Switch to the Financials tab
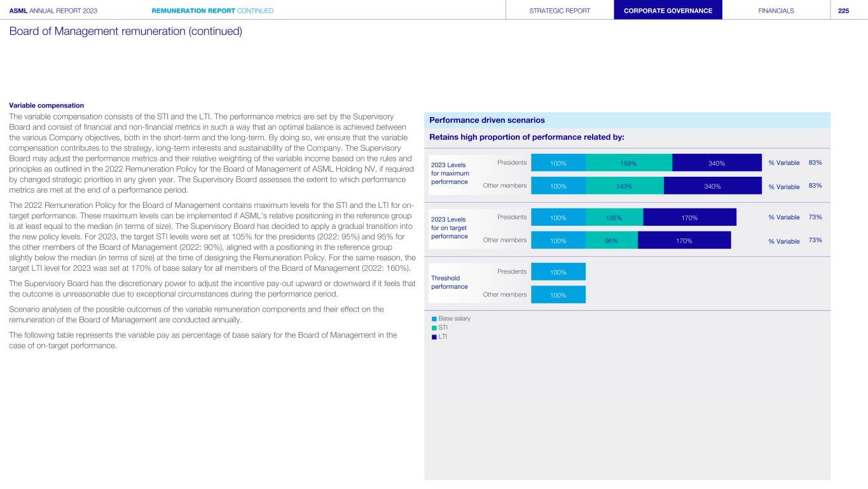This screenshot has height=489, width=868. point(776,10)
